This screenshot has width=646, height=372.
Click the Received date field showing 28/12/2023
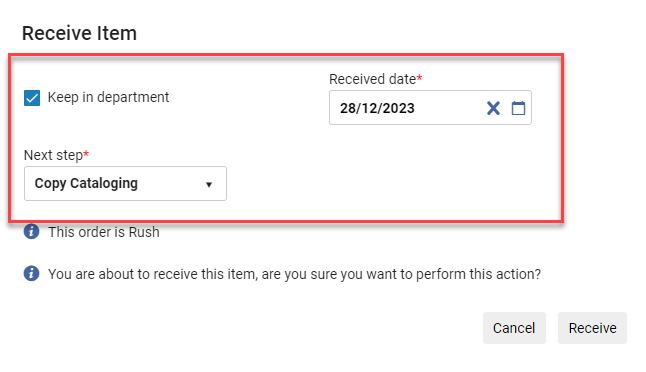pos(430,108)
